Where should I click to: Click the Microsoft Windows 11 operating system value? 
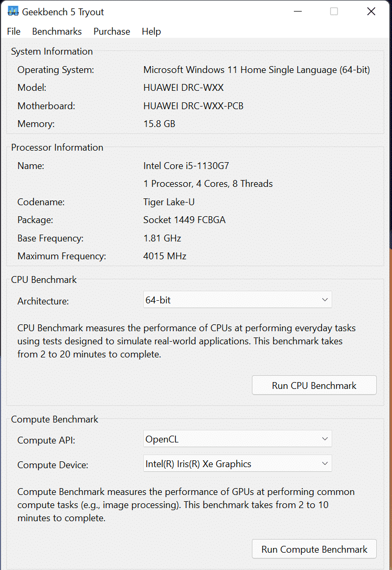257,70
